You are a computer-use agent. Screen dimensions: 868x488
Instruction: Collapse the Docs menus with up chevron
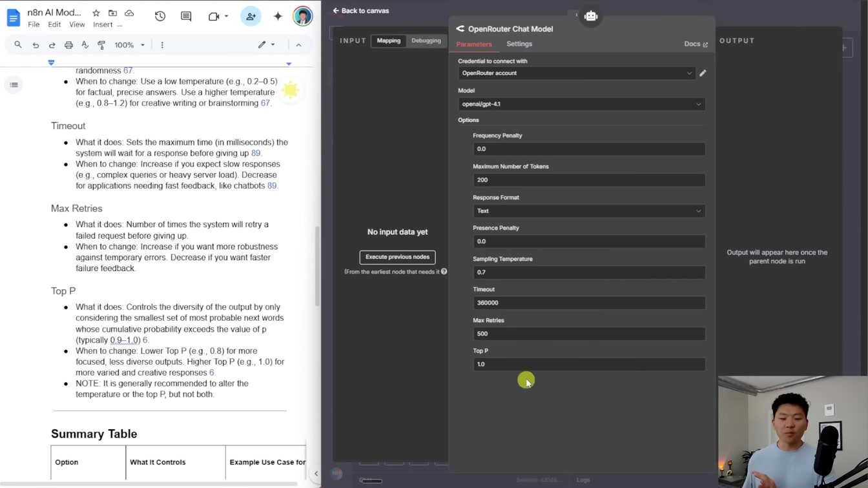pyautogui.click(x=298, y=45)
